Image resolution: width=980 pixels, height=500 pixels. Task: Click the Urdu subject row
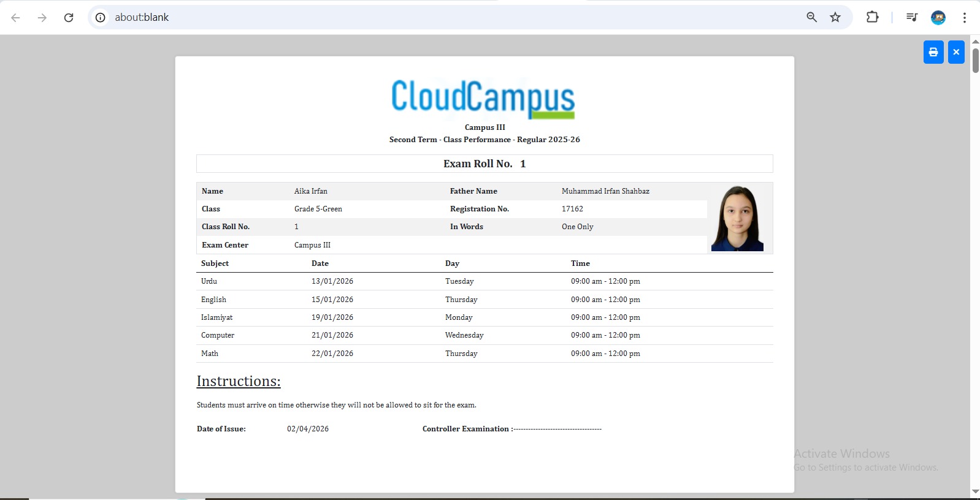click(x=484, y=281)
